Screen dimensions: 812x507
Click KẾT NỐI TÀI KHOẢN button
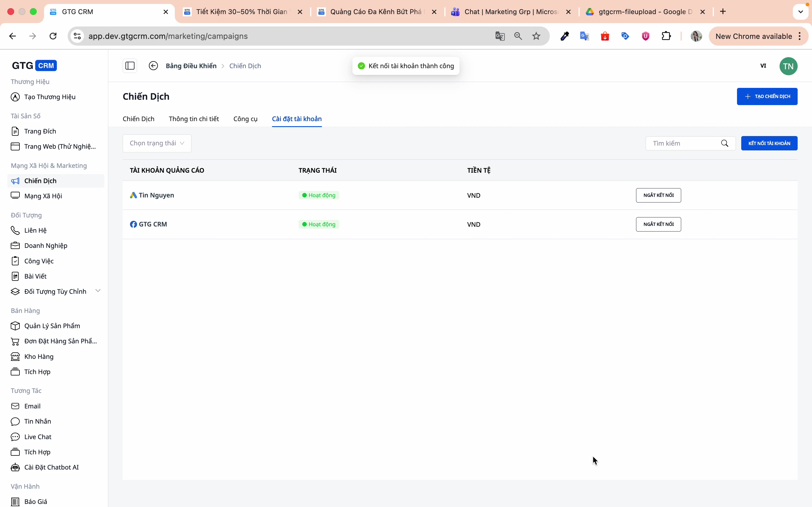click(769, 144)
